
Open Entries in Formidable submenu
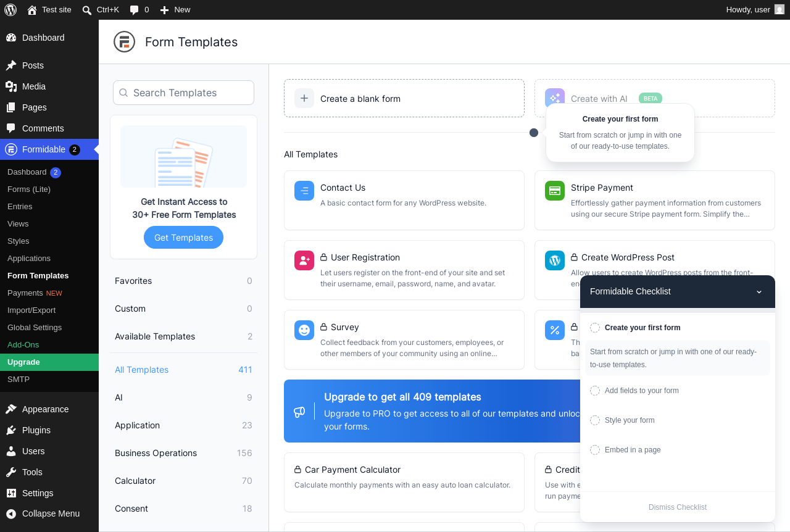coord(49,207)
